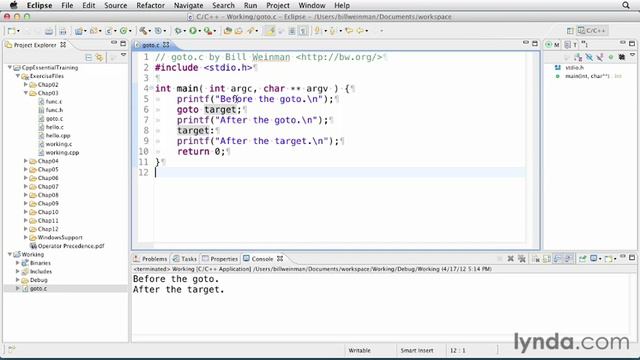Image resolution: width=640 pixels, height=360 pixels.
Task: Expand the Binaries node under Working
Action: click(18, 263)
